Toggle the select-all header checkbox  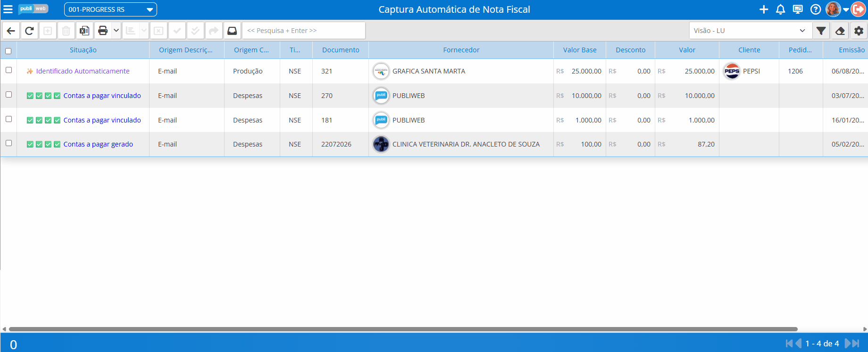pos(8,51)
